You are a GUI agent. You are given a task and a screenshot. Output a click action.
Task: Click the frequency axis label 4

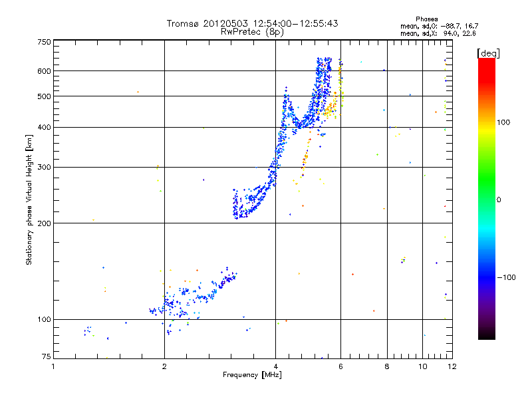(x=275, y=366)
